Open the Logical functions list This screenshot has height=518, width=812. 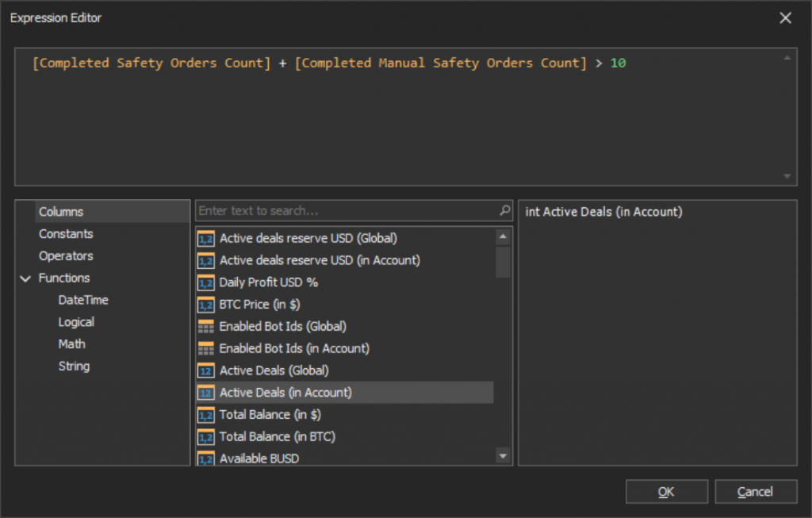(x=76, y=322)
